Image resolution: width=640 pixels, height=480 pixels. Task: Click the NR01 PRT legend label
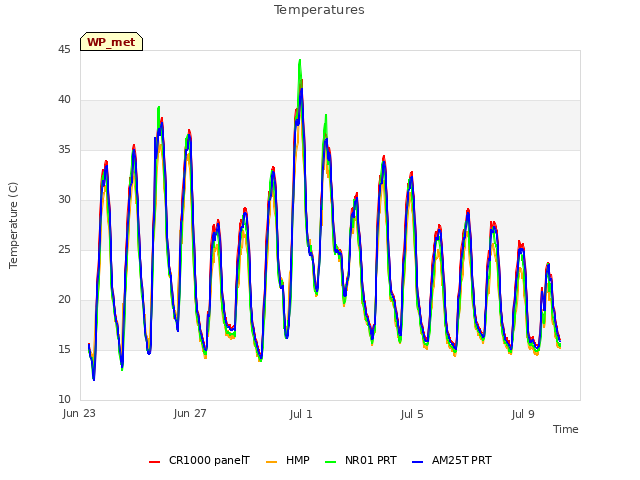point(371,460)
